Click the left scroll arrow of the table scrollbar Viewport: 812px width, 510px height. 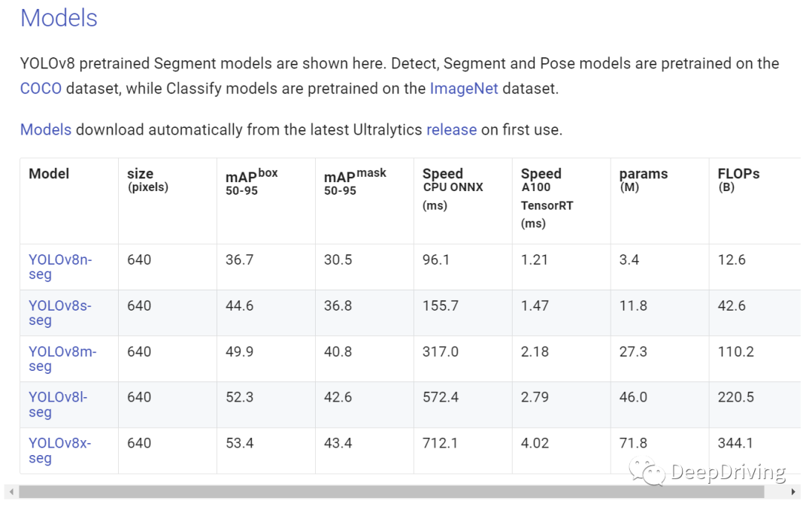click(x=11, y=492)
